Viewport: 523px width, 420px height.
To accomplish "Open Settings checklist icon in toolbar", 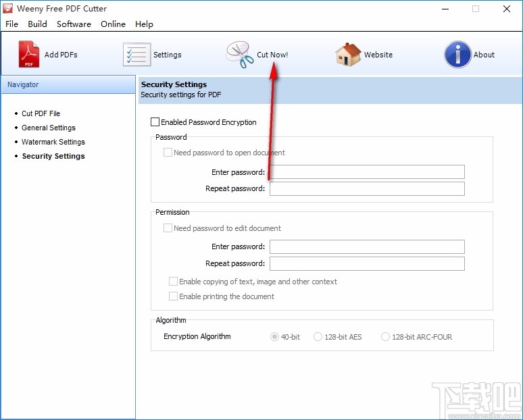I will point(136,54).
